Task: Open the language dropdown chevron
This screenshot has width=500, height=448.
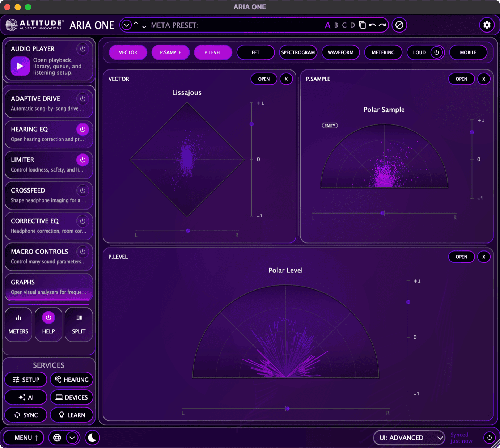Action: pos(72,438)
